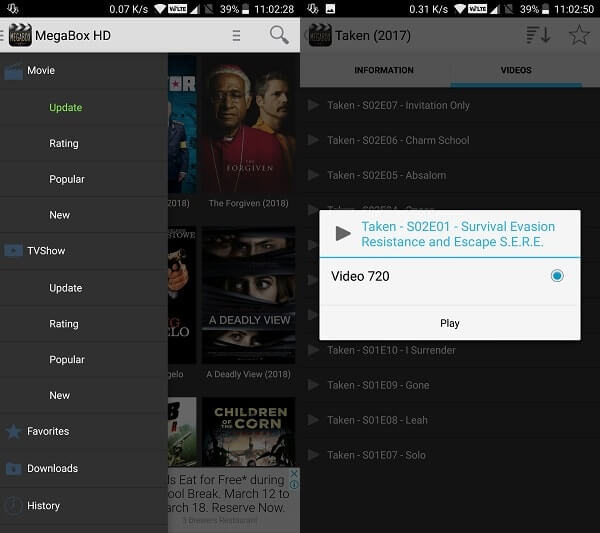This screenshot has height=533, width=600.
Task: Select Update under Movie
Action: tap(84, 108)
